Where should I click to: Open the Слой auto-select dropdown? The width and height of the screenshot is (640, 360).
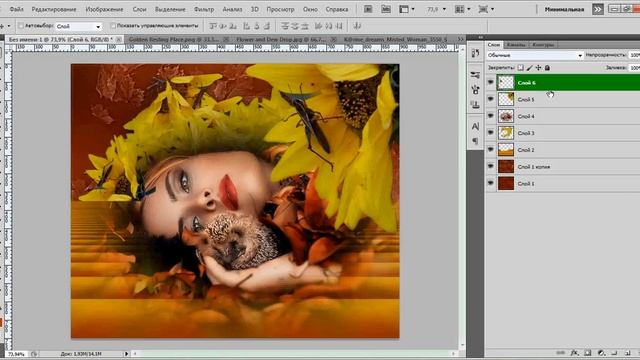point(78,26)
